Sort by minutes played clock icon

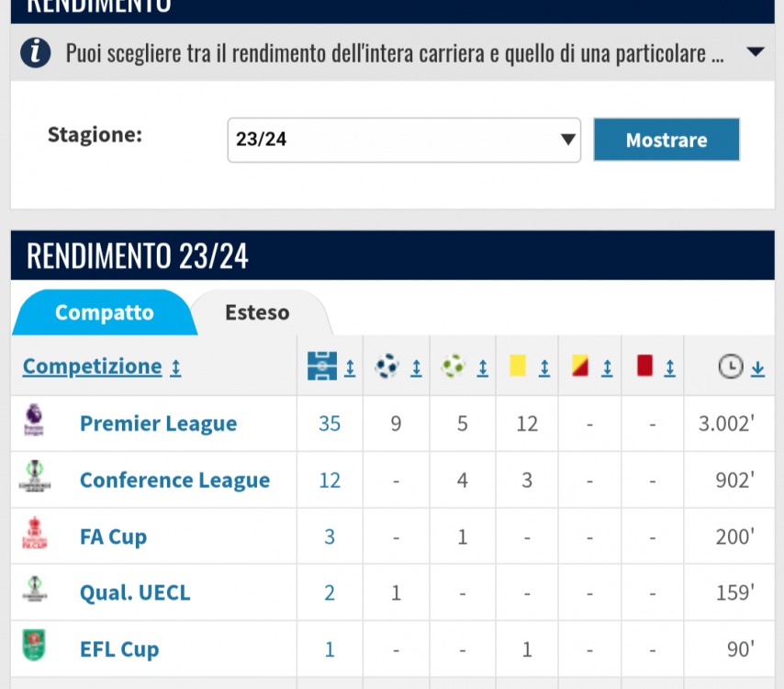click(731, 367)
